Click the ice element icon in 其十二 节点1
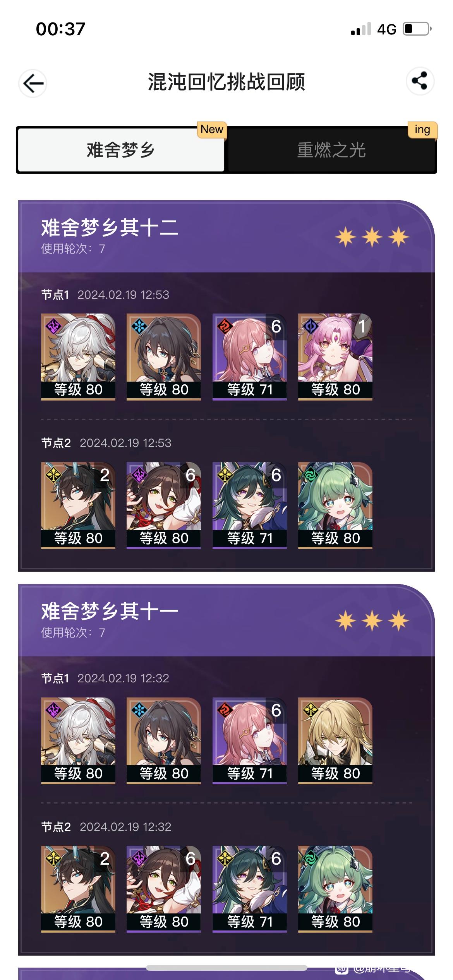Screen dimensions: 453x980 139,326
